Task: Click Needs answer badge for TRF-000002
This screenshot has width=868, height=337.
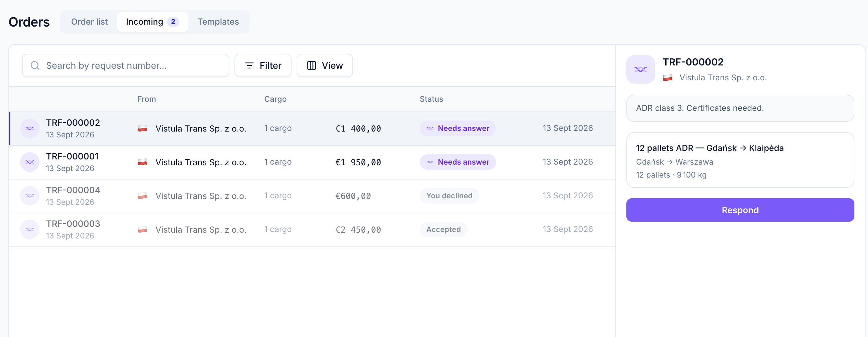Action: (458, 128)
